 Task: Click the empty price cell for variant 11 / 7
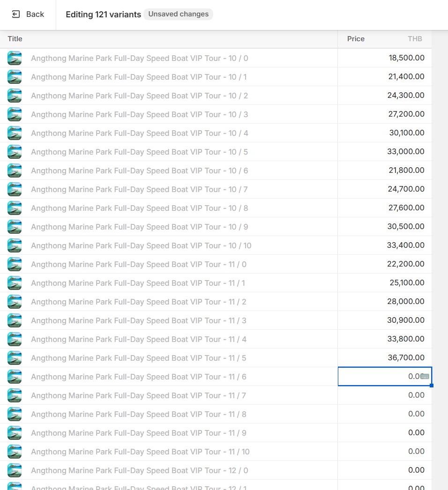pos(384,395)
